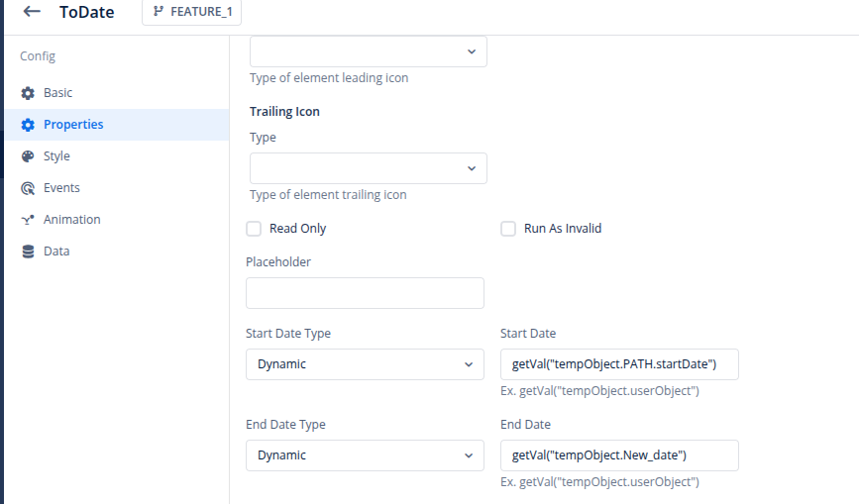Open the FEATURE_1 branch selector

(x=192, y=12)
